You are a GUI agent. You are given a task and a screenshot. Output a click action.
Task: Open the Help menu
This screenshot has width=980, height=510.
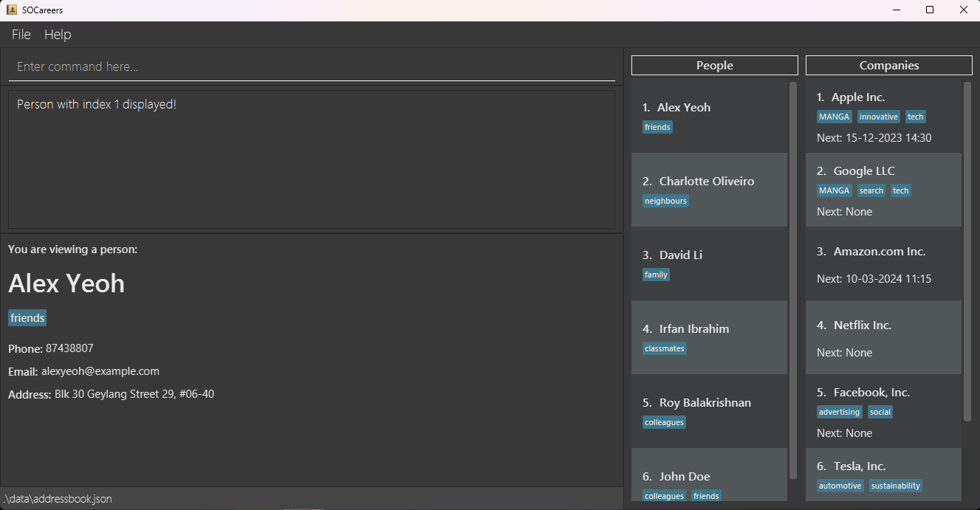58,35
